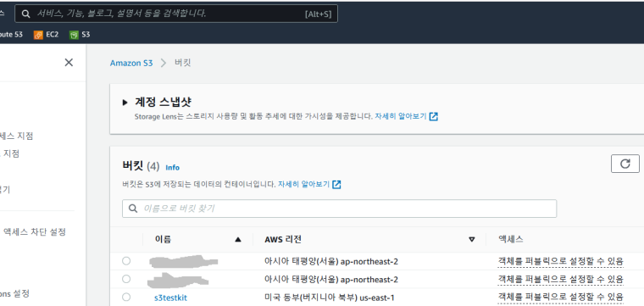Select the first redacted bucket radio button
The image size is (644, 306).
tap(126, 261)
